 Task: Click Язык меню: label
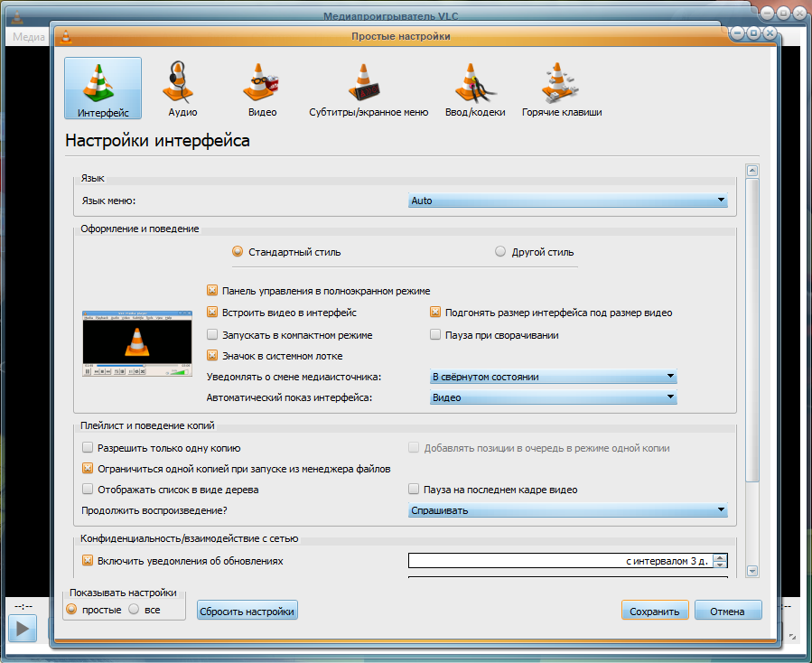tap(108, 201)
